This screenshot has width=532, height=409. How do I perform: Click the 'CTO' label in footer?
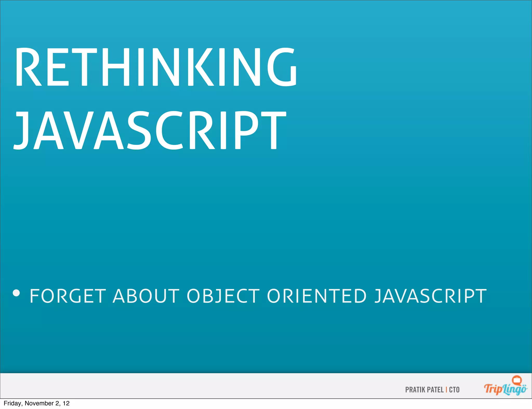pyautogui.click(x=454, y=390)
